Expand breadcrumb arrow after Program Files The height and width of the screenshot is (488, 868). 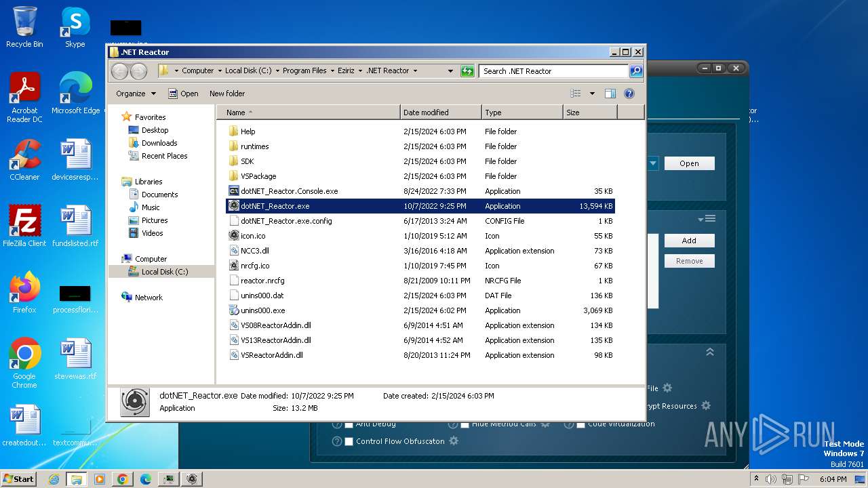(x=332, y=70)
